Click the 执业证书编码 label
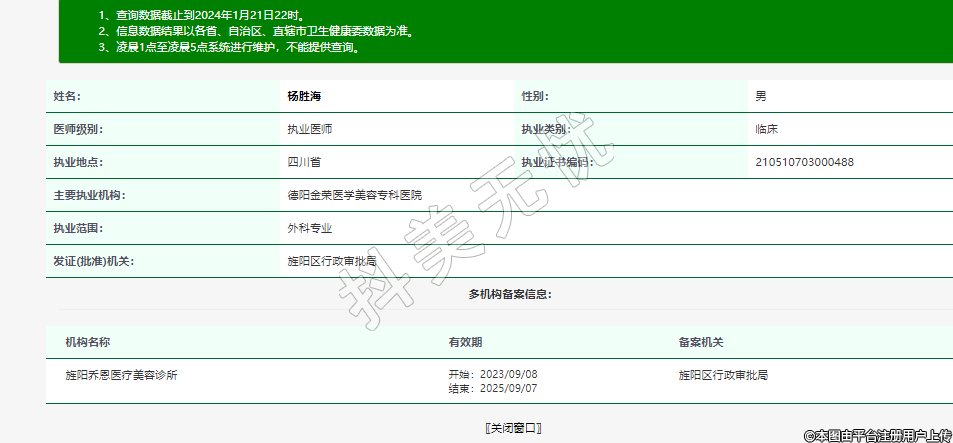The height and width of the screenshot is (443, 953). (556, 162)
